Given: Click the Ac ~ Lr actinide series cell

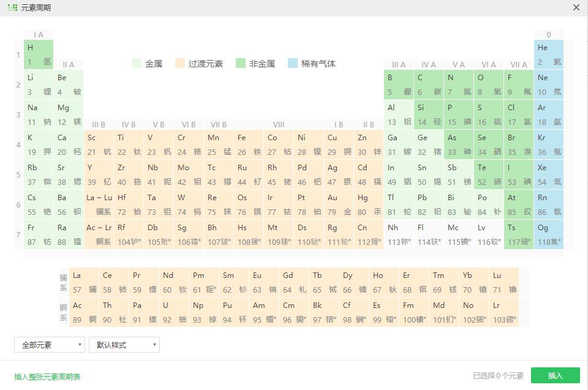Looking at the screenshot, I should click(99, 234).
